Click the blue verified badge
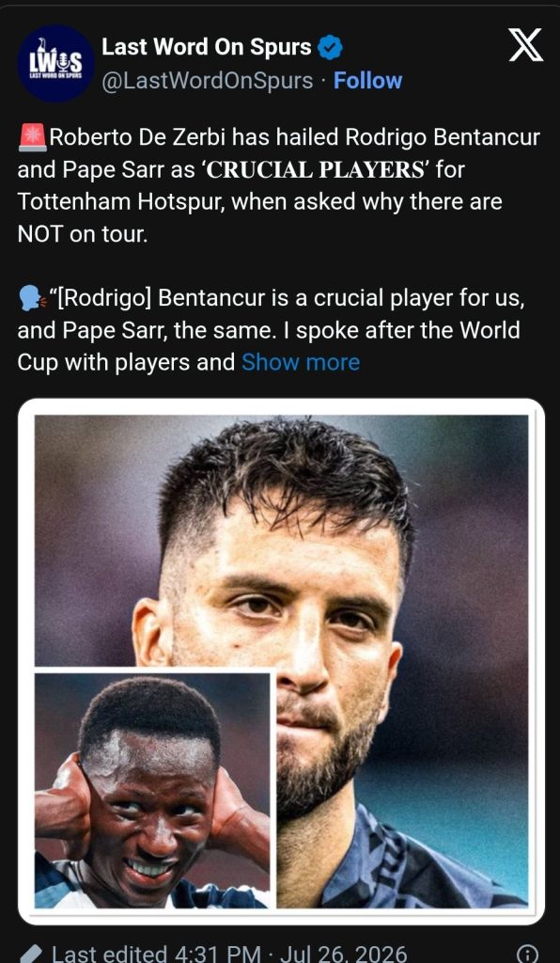Image resolution: width=560 pixels, height=963 pixels. coord(330,47)
